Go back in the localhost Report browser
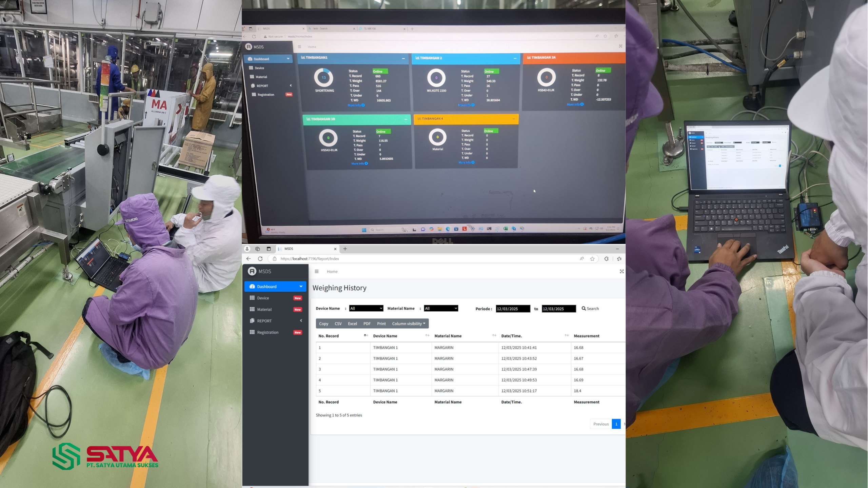This screenshot has height=488, width=868. (249, 258)
